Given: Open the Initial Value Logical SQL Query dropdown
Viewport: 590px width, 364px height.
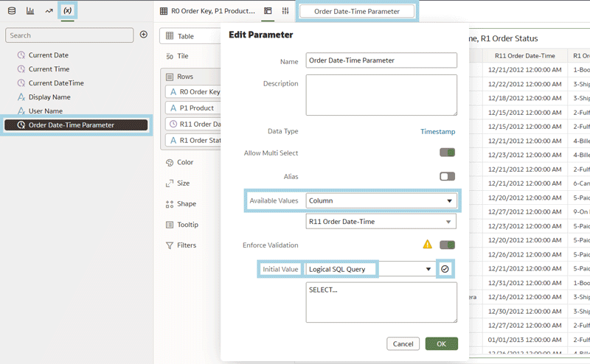Looking at the screenshot, I should [369, 269].
